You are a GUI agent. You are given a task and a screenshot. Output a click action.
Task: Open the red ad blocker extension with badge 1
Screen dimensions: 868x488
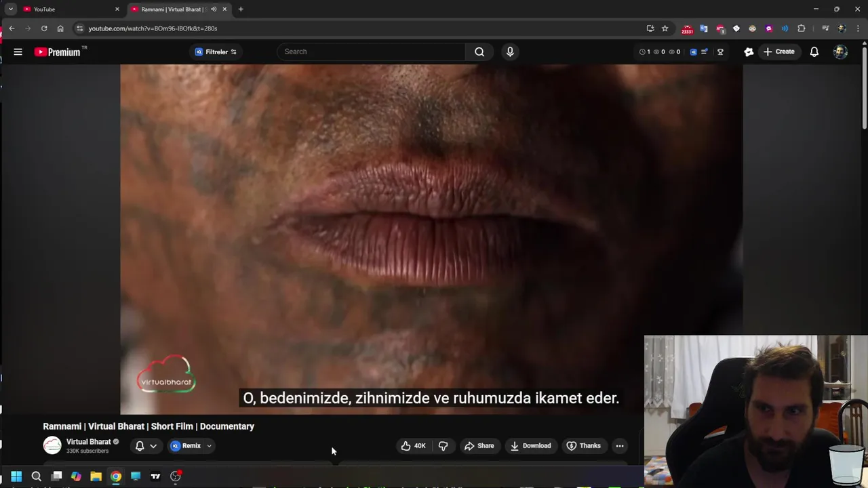tap(719, 28)
